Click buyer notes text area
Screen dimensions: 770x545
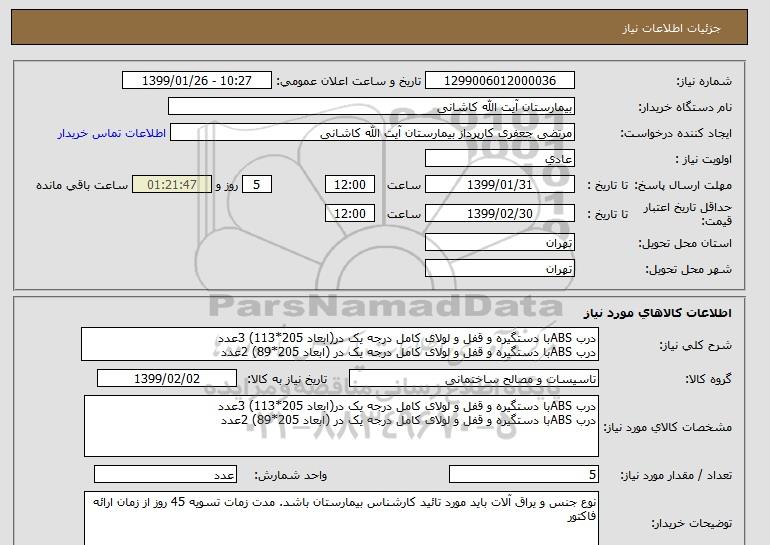tap(341, 518)
